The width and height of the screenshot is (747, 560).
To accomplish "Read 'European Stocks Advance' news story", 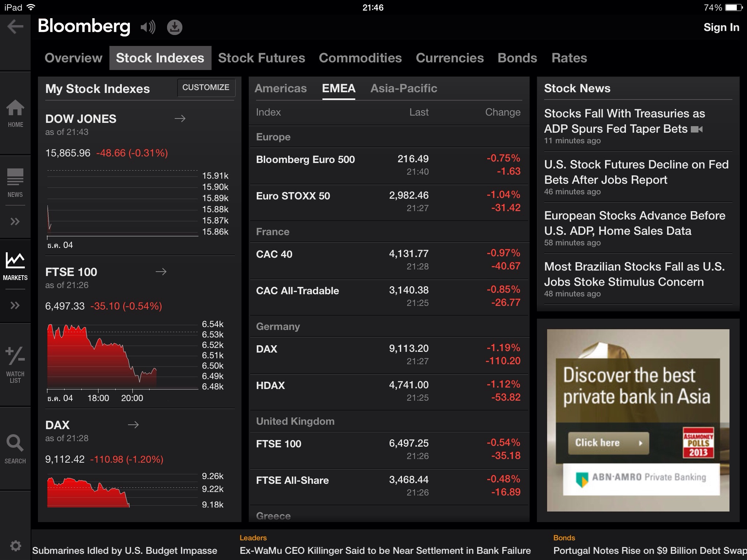I will pyautogui.click(x=635, y=223).
